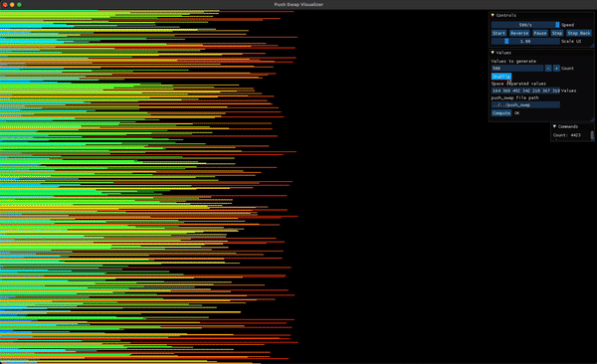Click the Step Back button
Screen dimensions: 597x364
(x=579, y=33)
